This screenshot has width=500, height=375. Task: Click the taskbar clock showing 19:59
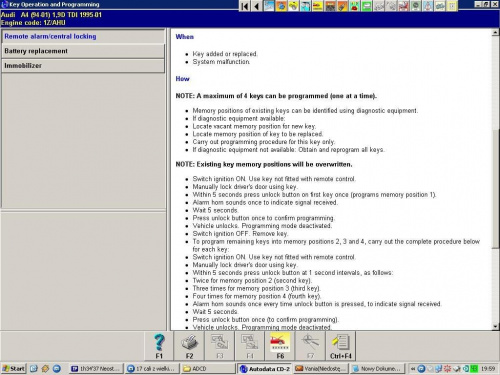(x=488, y=369)
